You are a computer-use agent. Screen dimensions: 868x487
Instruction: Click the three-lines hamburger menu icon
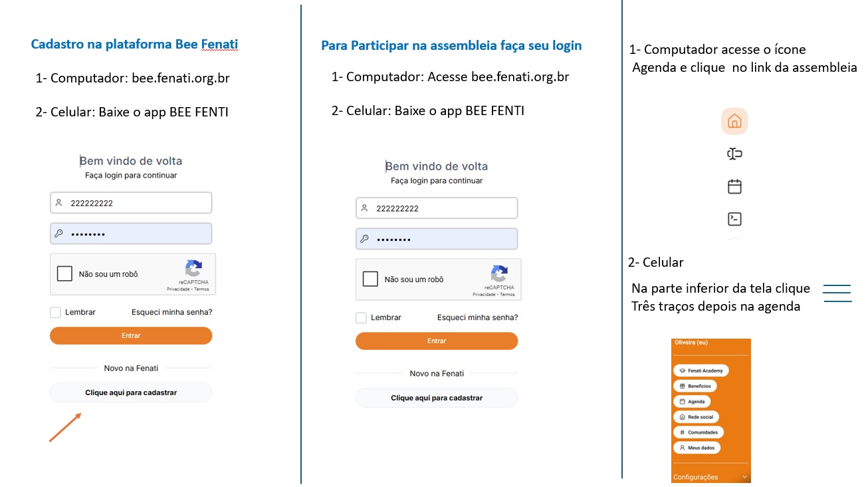coord(837,293)
